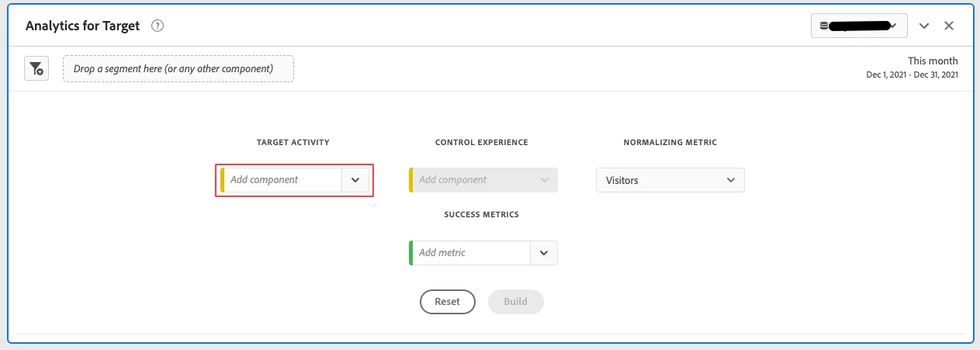
Task: Click the segment drop zone
Action: (x=178, y=68)
